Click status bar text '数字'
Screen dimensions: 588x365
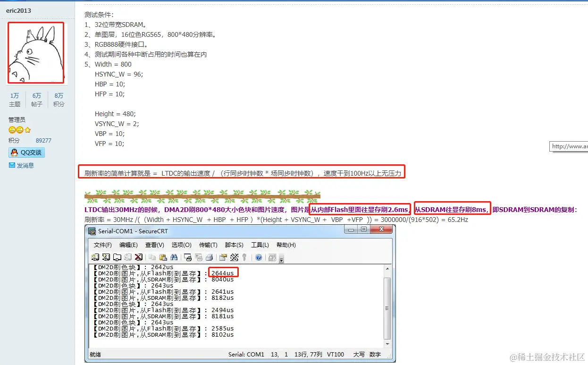tap(375, 355)
